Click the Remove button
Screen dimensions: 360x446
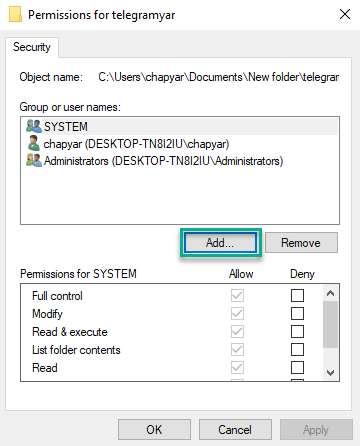click(301, 243)
